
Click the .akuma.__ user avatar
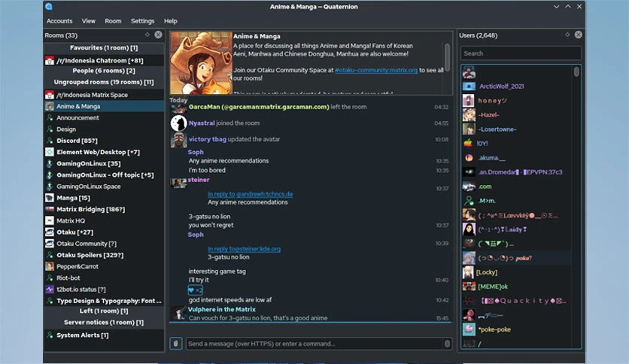[469, 158]
